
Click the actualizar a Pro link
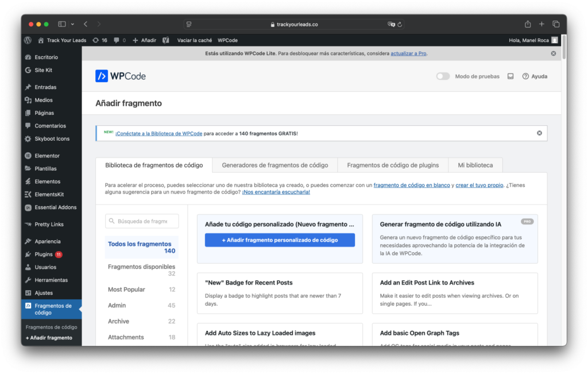coord(408,53)
